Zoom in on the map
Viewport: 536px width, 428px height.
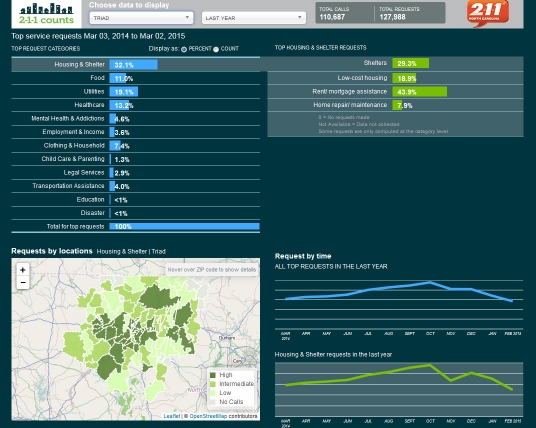(23, 270)
